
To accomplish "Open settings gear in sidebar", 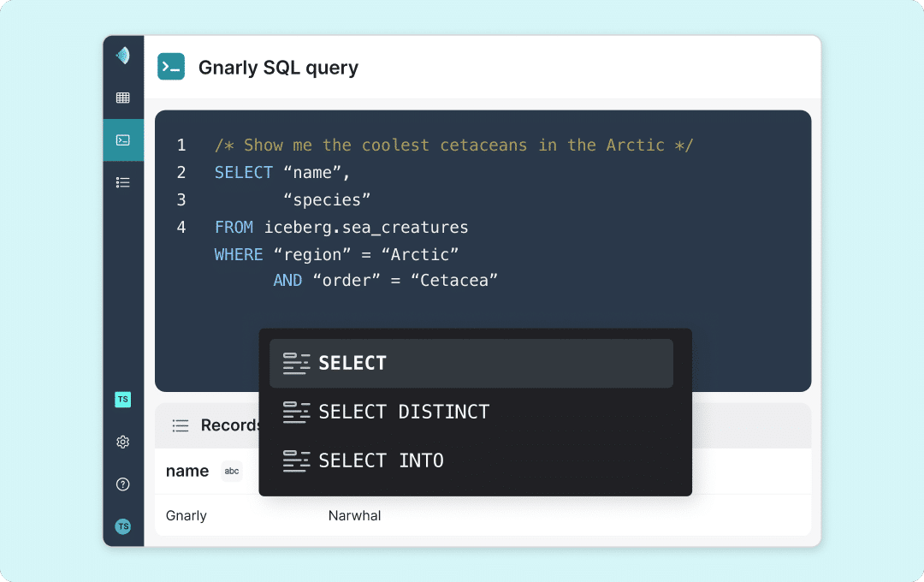I will pos(122,442).
